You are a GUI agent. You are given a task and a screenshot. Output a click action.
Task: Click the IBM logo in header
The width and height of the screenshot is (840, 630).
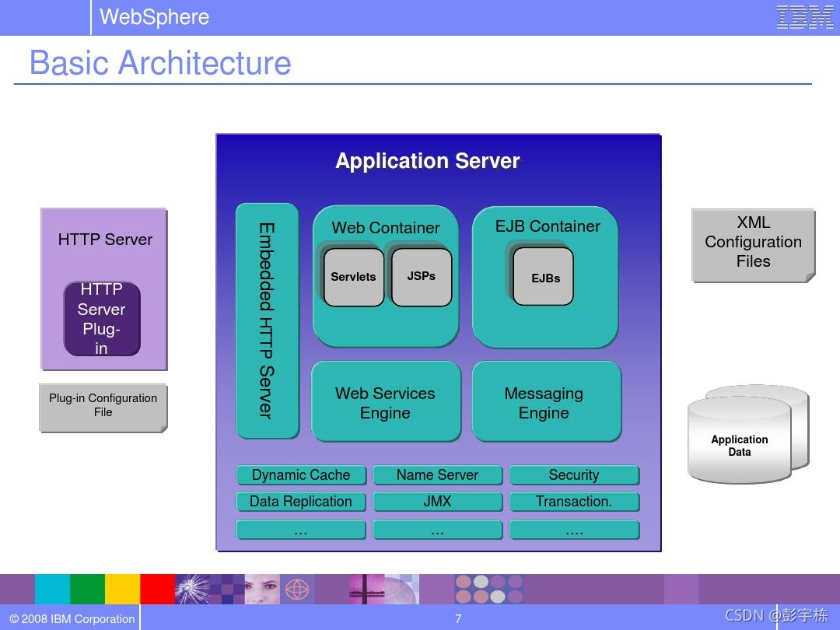805,17
